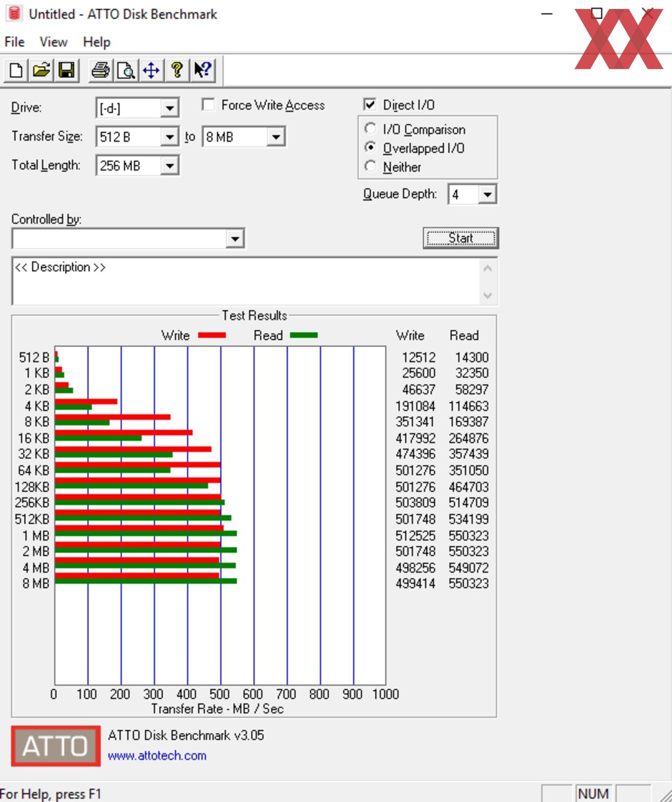Screen dimensions: 672x802
Task: Minimize the ATTO Disk Benchmark window
Action: coord(546,14)
